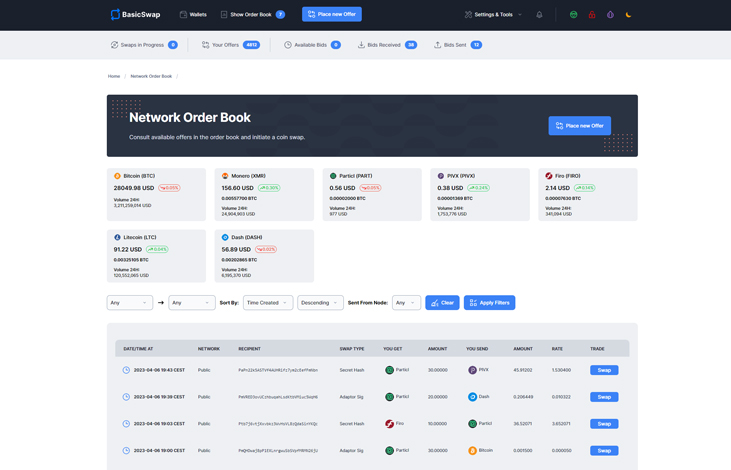731x470 pixels.
Task: Open the notifications bell
Action: (x=539, y=15)
